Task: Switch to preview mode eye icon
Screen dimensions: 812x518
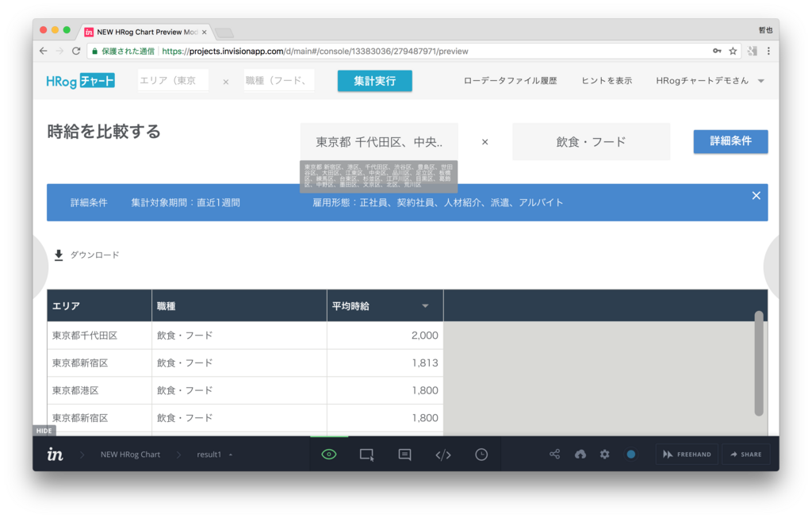Action: [329, 455]
